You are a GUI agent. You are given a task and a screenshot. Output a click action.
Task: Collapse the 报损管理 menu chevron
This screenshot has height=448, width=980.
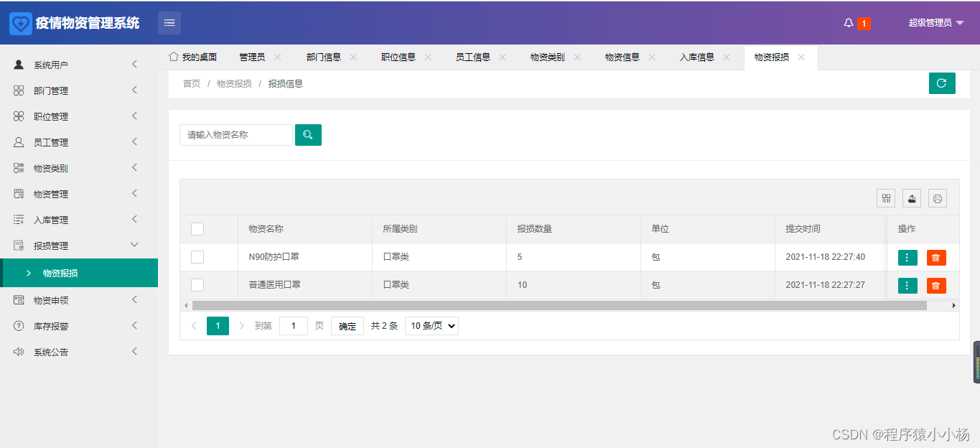coord(134,246)
